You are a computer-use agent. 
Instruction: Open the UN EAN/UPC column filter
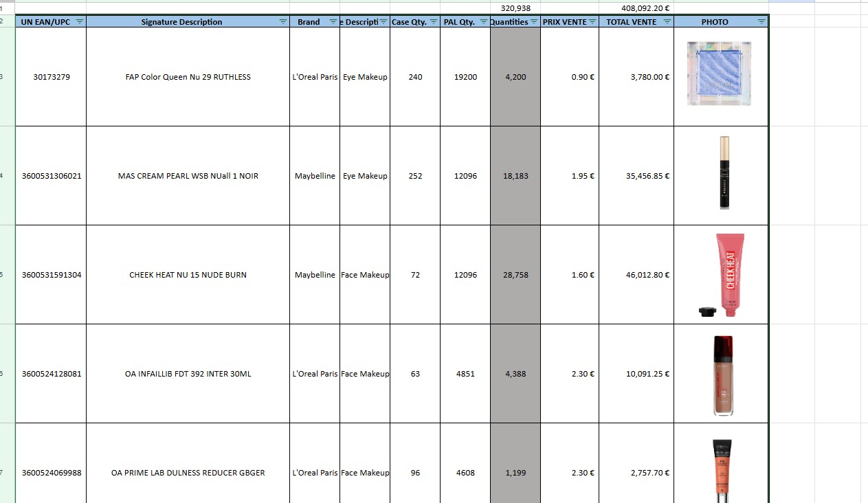click(79, 22)
